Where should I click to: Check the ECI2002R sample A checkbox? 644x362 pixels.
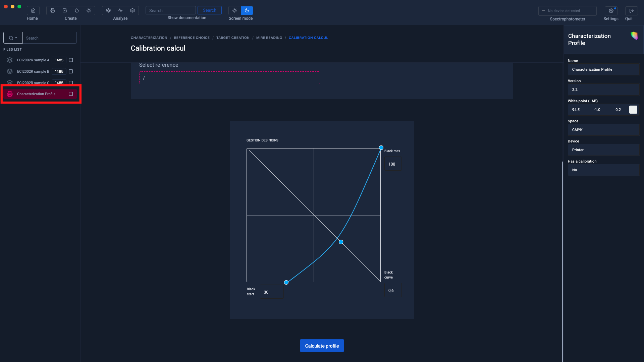click(71, 60)
